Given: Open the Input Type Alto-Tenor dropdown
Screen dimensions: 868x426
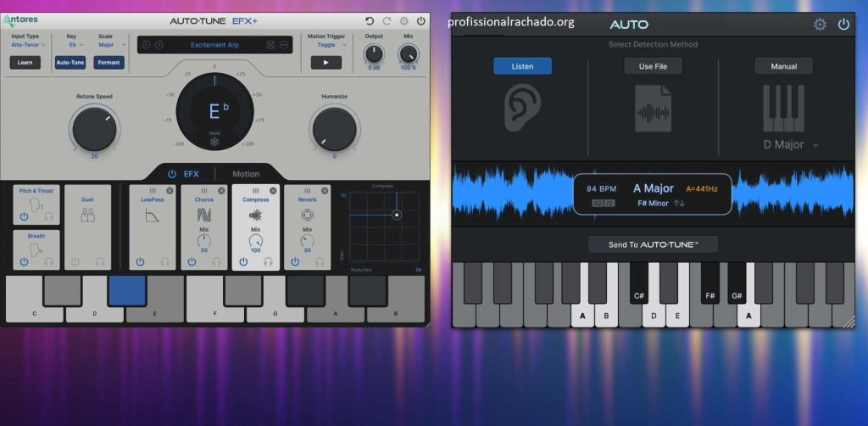Looking at the screenshot, I should coord(28,45).
